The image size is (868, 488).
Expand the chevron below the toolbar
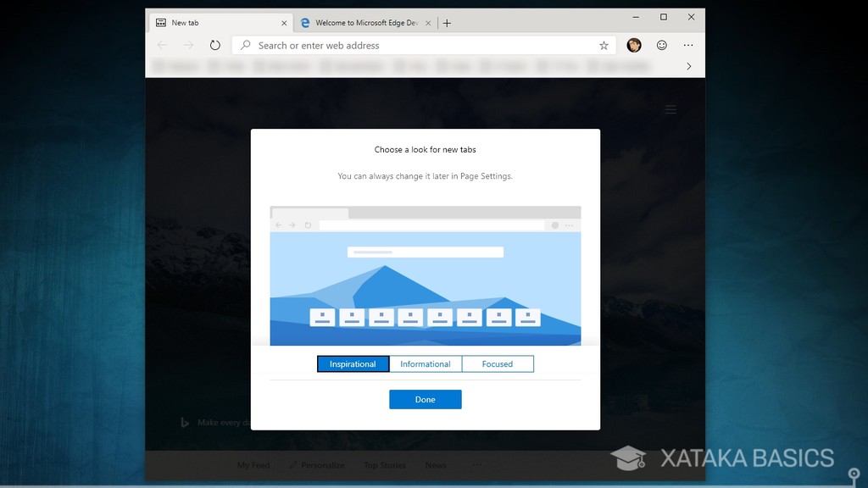[x=689, y=65]
